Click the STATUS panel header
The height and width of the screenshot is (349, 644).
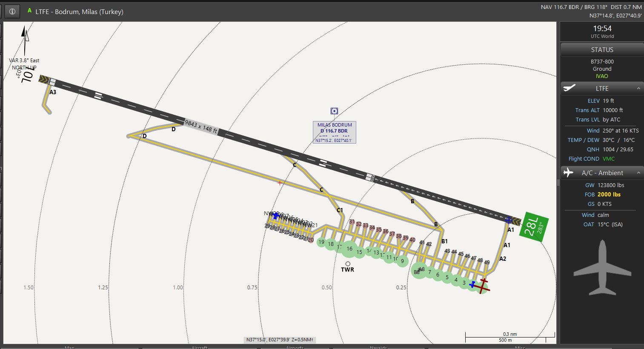click(602, 49)
